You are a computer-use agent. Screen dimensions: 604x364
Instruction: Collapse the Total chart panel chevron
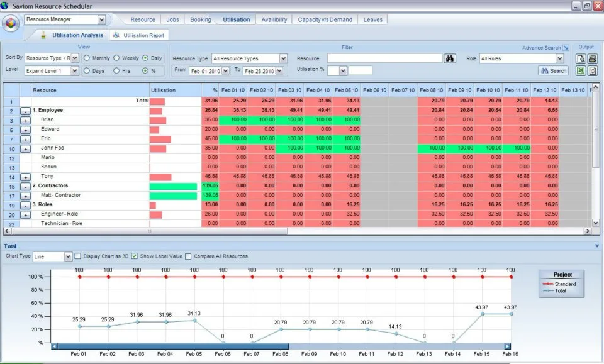point(596,245)
